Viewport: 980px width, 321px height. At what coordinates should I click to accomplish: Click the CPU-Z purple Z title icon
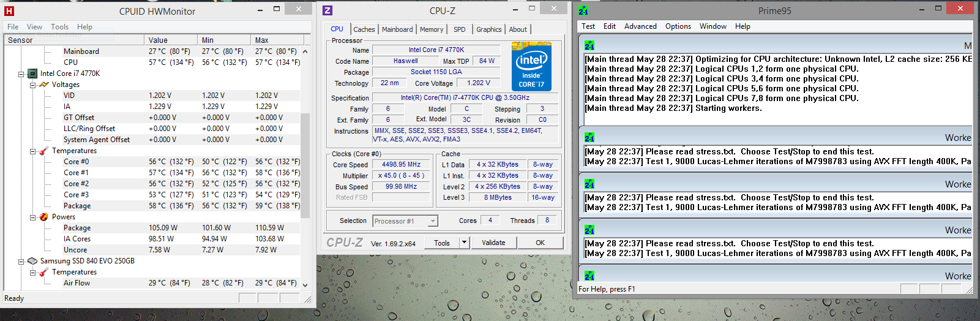tap(327, 10)
